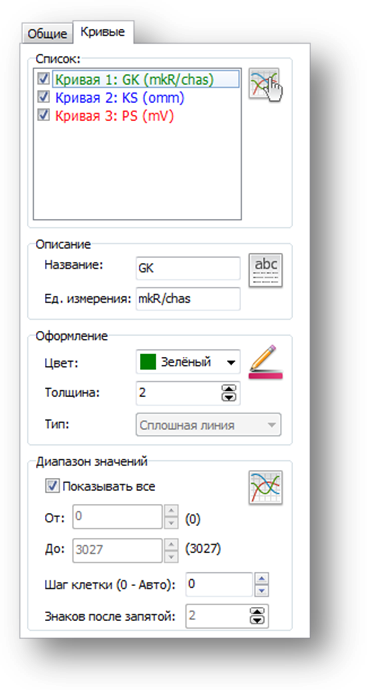Click the curves graph icon in Диапазон значений

click(x=266, y=487)
